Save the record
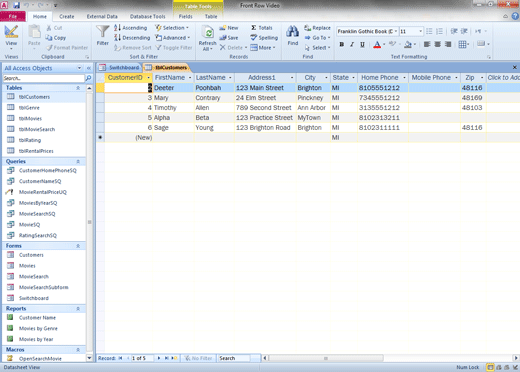Screen dimensions: 520x372 (x=229, y=38)
